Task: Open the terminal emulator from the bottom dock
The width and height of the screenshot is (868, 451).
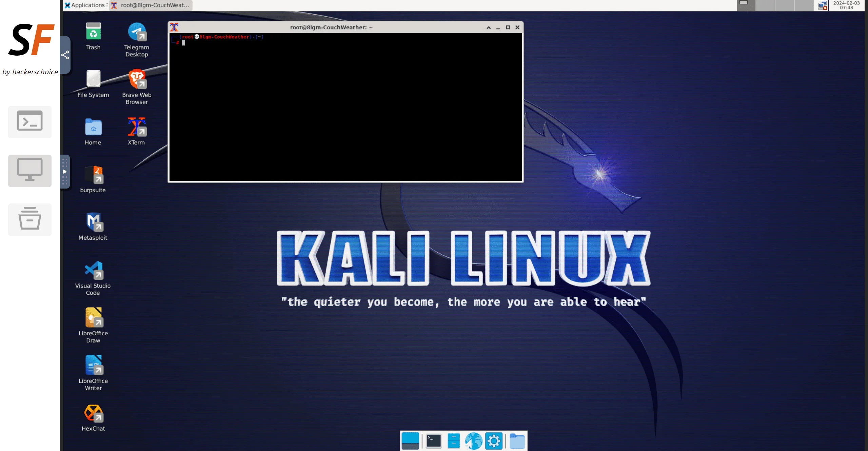Action: point(433,441)
